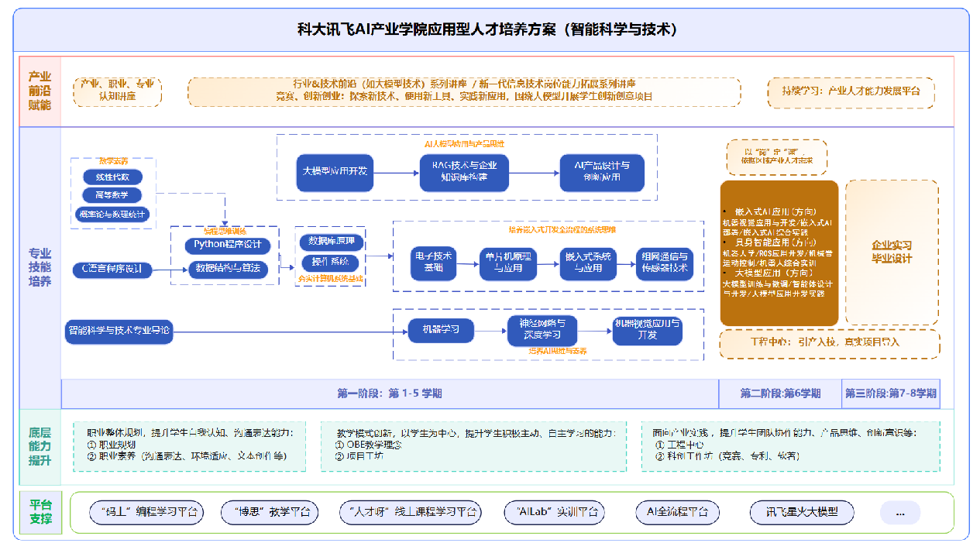Click the 产业、职业、专业认知讲座 box
Viewport: 980px width, 543px height.
(118, 91)
